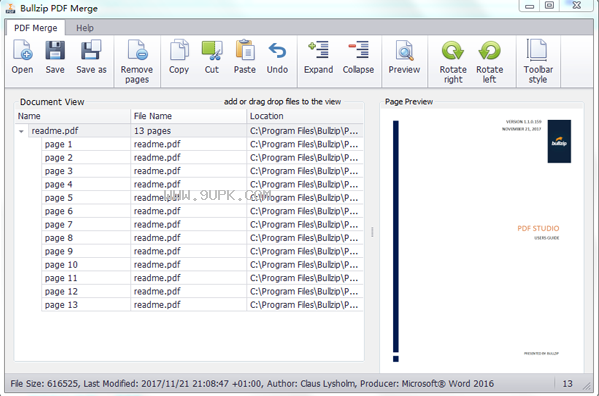Copy selected pages with Copy icon
The height and width of the screenshot is (396, 599).
point(179,50)
